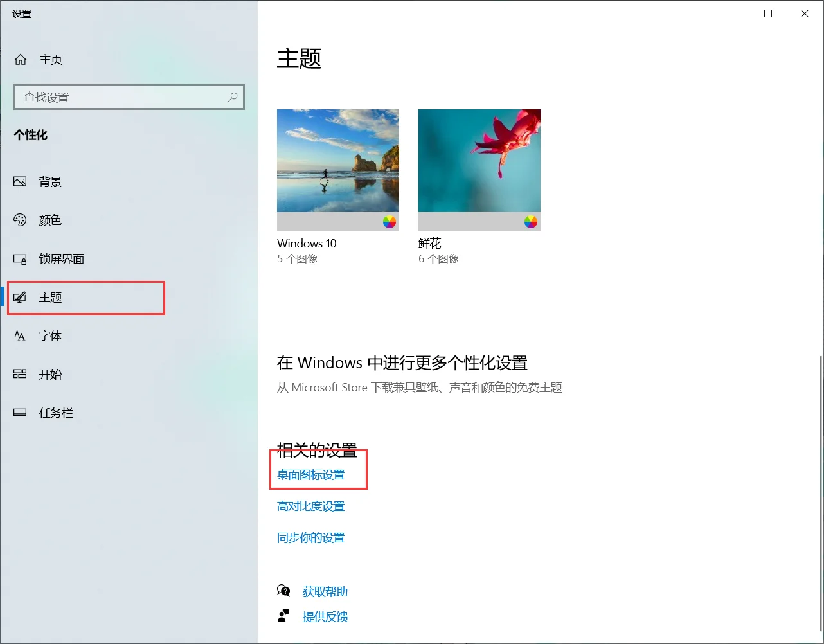Open 高对比度设置 high contrast settings
Screen dimensions: 824x644
[311, 506]
